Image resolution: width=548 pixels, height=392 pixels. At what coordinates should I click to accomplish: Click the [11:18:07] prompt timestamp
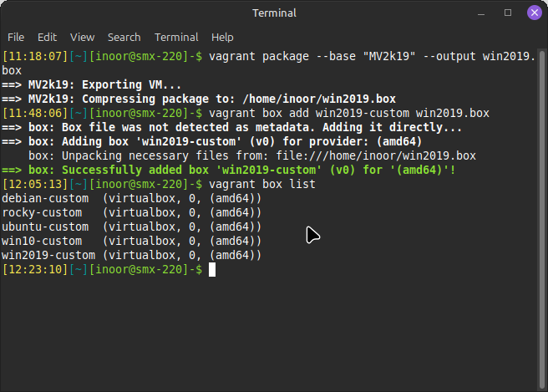click(x=35, y=56)
